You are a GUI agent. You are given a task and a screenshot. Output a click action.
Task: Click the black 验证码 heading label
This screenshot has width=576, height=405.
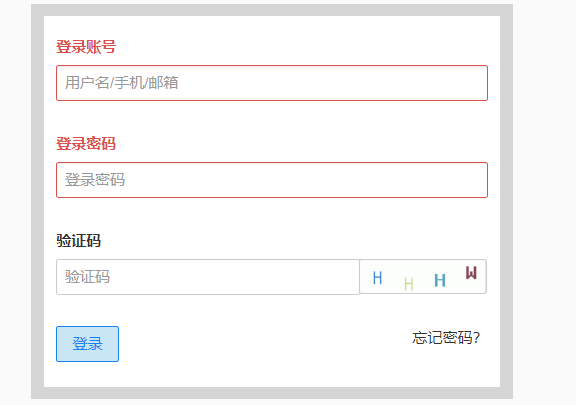click(x=78, y=241)
